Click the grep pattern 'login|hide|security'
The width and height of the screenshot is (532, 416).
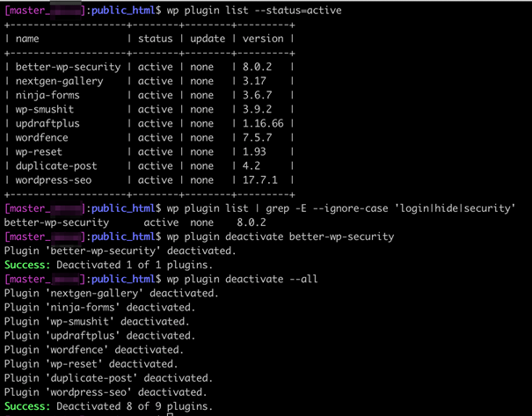click(x=455, y=208)
